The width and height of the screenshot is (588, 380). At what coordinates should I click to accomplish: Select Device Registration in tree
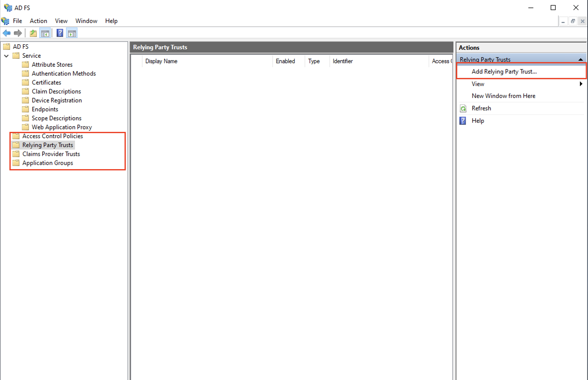point(57,100)
